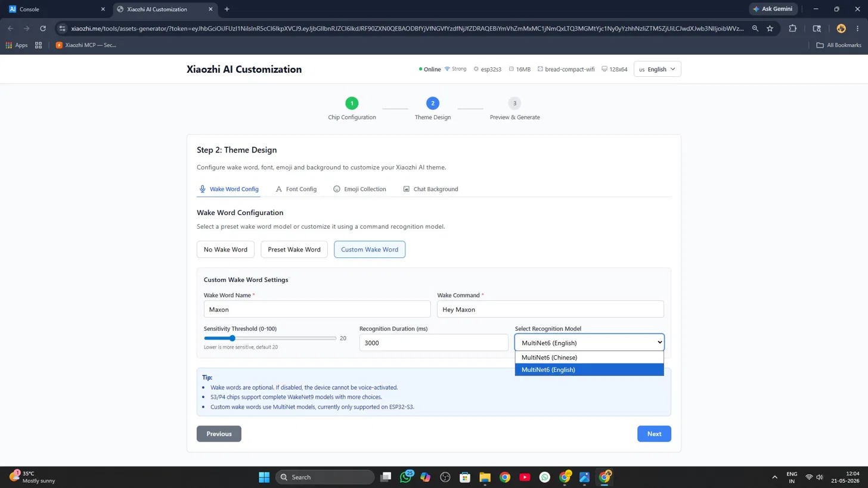Open YouTube from the taskbar

[525, 477]
